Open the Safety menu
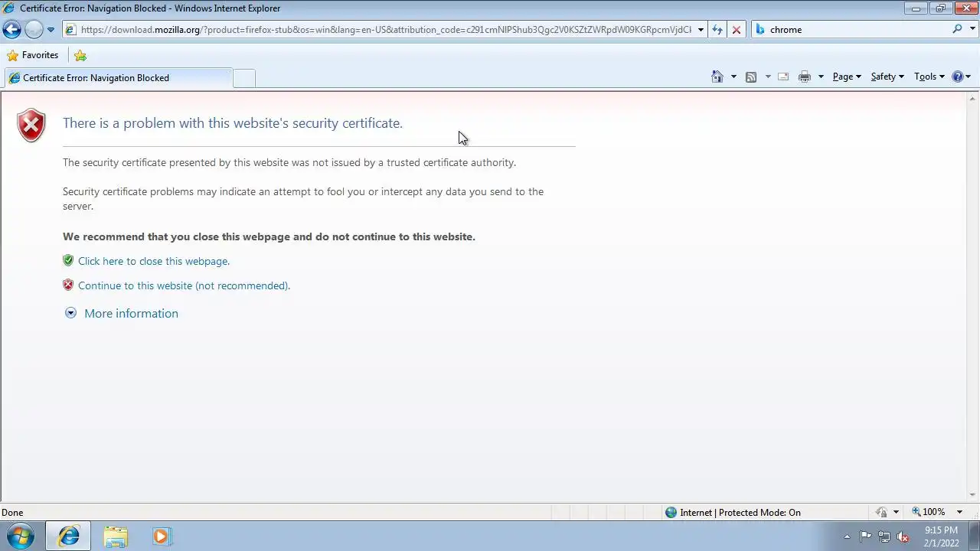This screenshot has height=551, width=980. click(x=887, y=77)
